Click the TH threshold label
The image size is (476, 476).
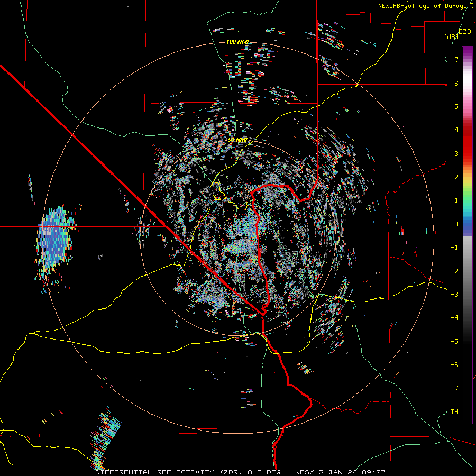point(454,411)
